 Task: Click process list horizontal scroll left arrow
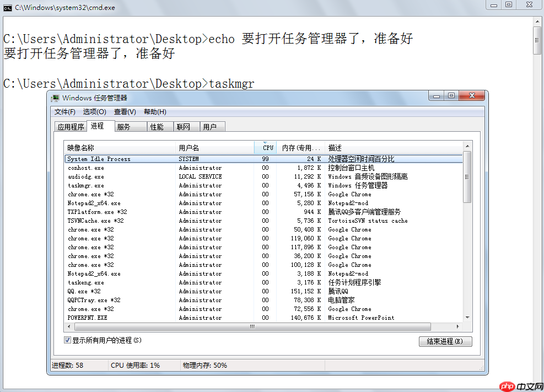[69, 326]
